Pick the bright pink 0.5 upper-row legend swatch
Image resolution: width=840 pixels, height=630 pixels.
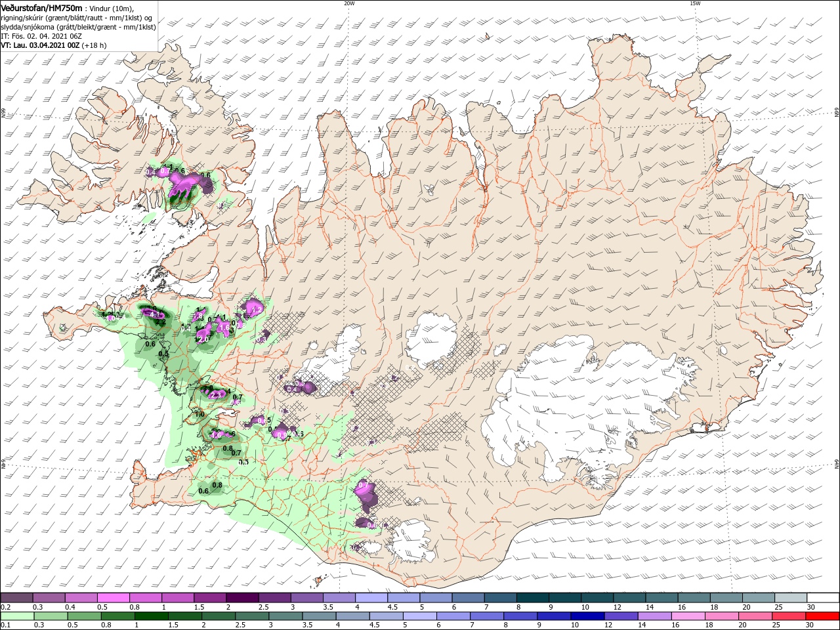pos(114,598)
